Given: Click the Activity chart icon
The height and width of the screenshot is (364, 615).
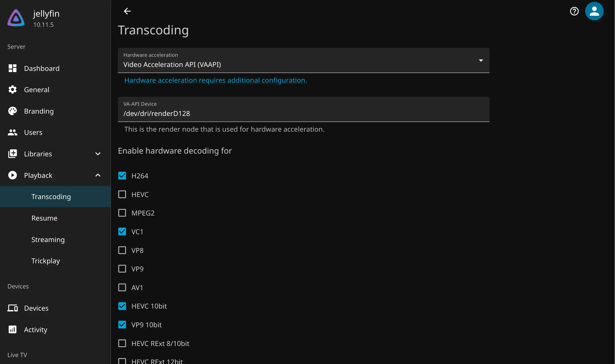Looking at the screenshot, I should pyautogui.click(x=12, y=329).
